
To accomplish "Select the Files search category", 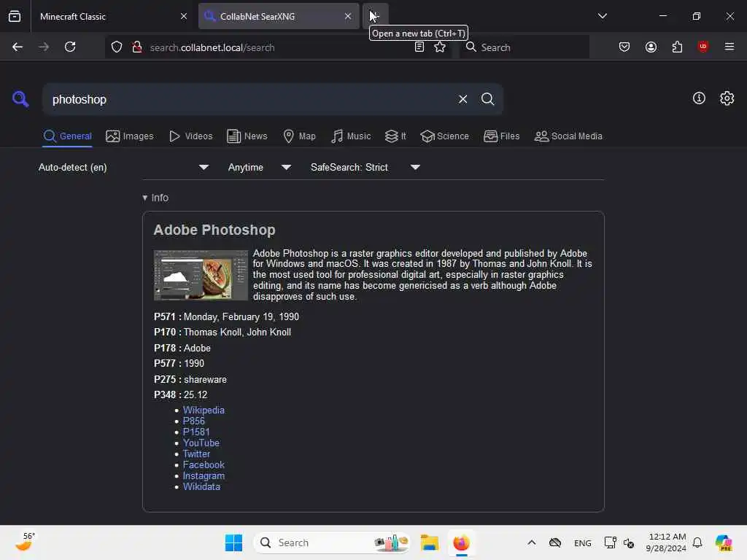I will coord(502,136).
